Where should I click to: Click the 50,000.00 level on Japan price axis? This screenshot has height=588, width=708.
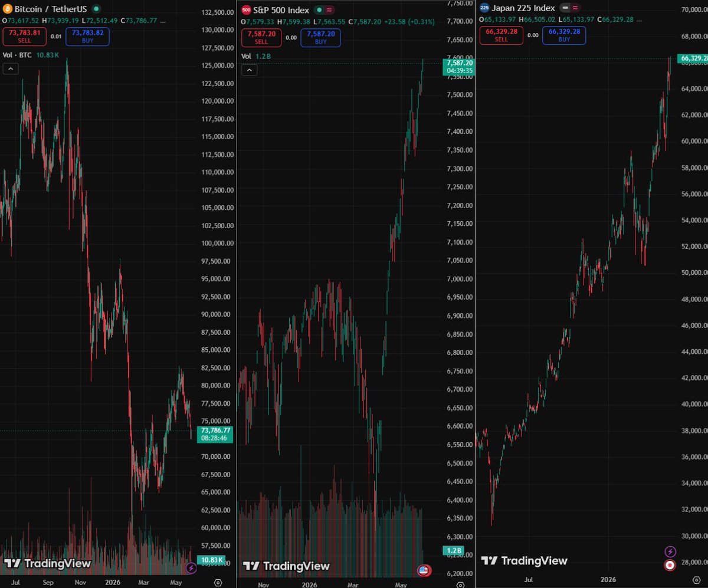tap(694, 272)
